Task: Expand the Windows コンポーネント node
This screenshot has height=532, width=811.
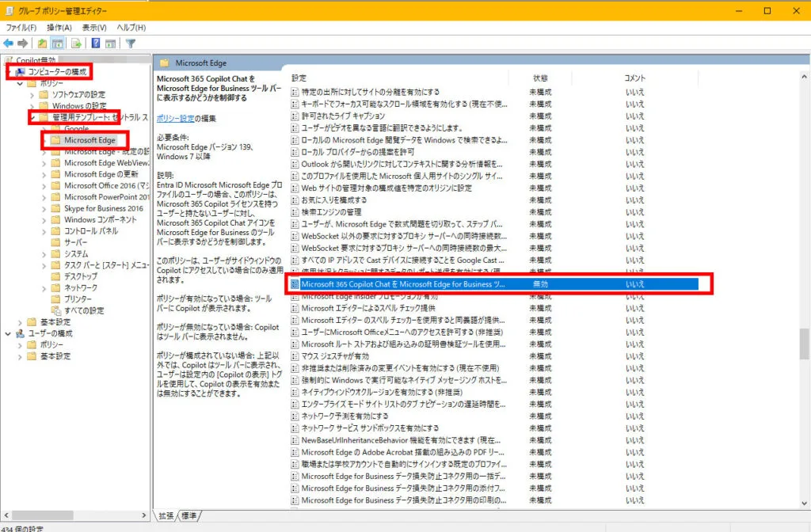Action: coord(44,220)
